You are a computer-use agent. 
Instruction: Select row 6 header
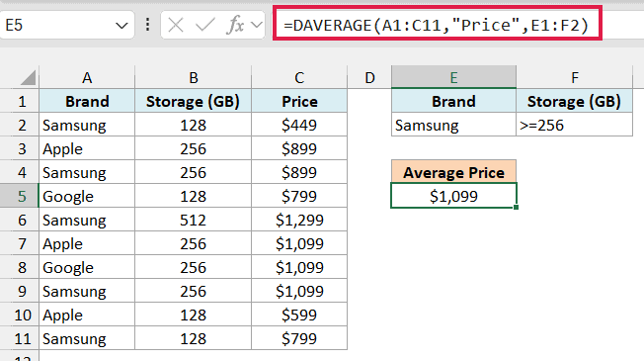pyautogui.click(x=20, y=220)
